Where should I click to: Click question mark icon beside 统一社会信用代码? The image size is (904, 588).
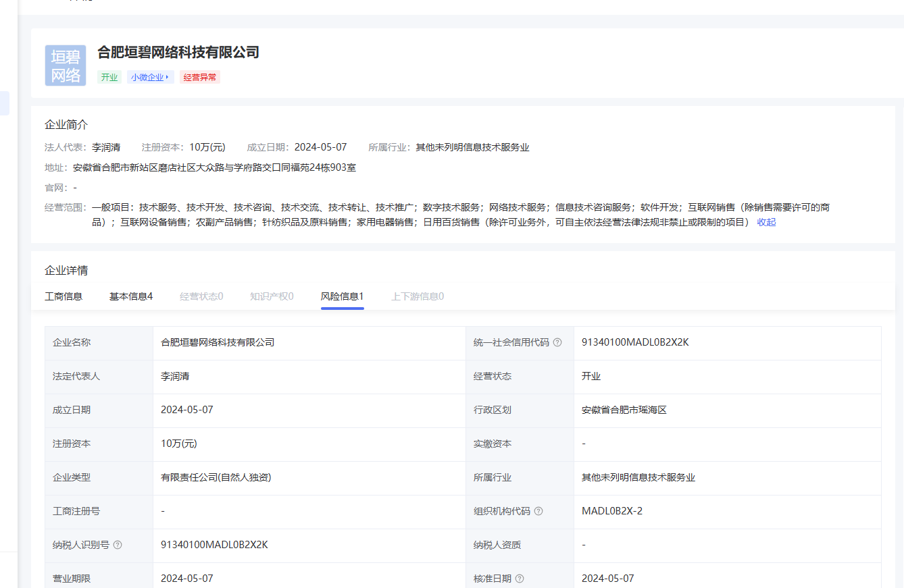557,342
